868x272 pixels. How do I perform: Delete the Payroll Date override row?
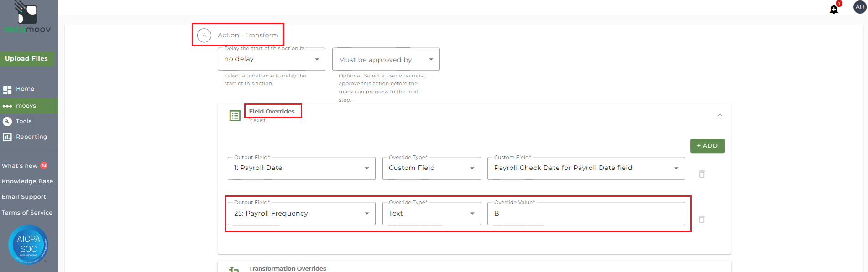click(x=701, y=174)
